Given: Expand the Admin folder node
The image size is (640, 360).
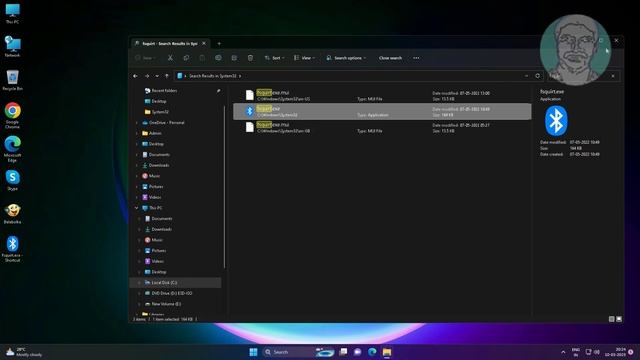Looking at the screenshot, I should (137, 133).
